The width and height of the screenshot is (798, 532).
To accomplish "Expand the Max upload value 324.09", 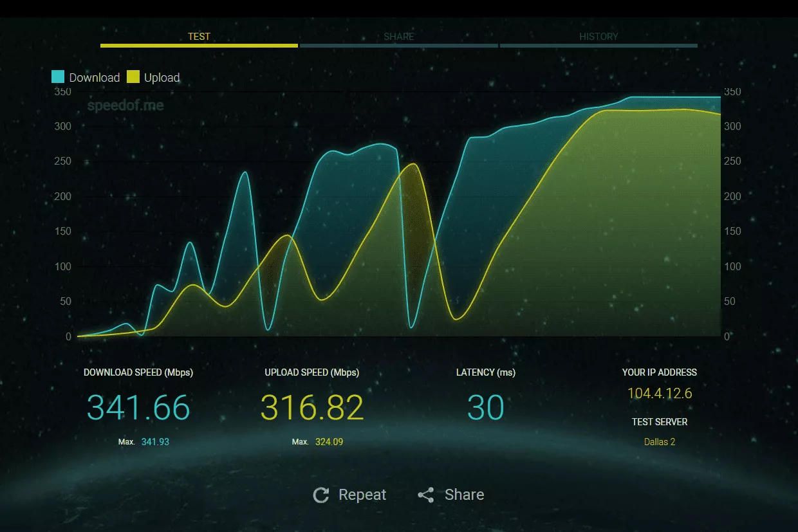I will point(329,441).
